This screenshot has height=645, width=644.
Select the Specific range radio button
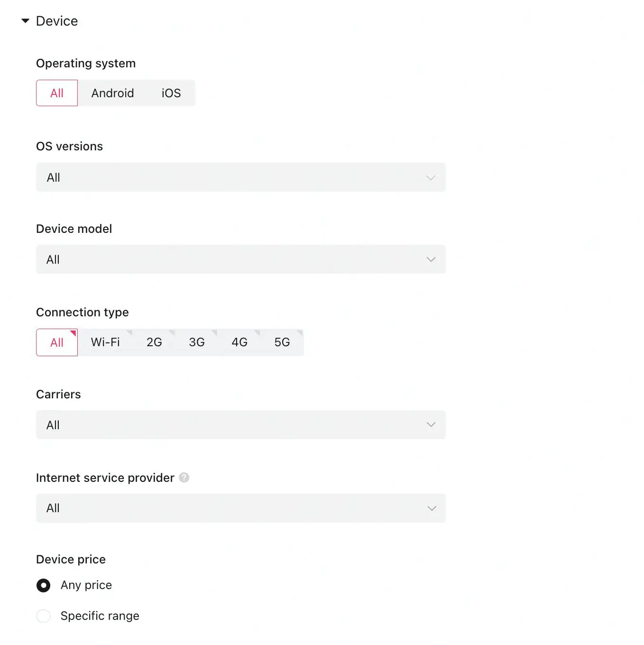43,616
